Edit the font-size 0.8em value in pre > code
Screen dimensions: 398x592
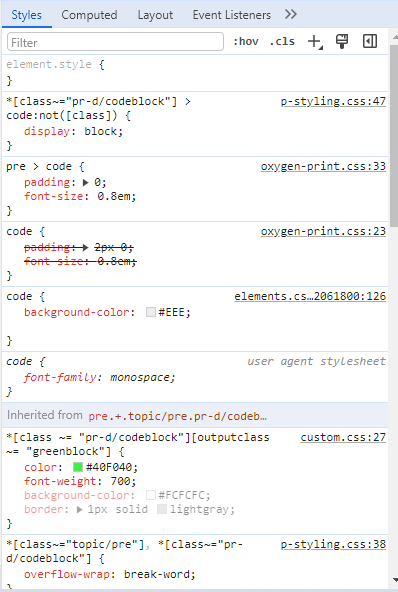click(x=114, y=196)
